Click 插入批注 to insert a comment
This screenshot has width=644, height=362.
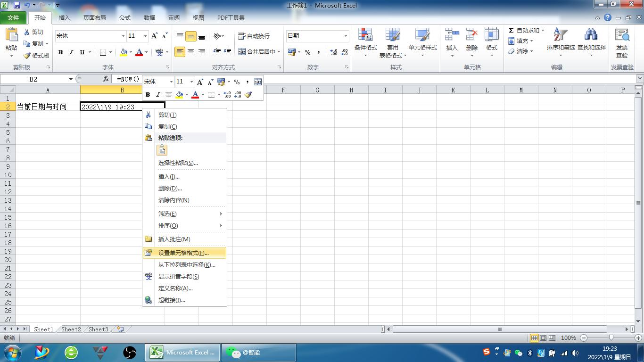[174, 239]
